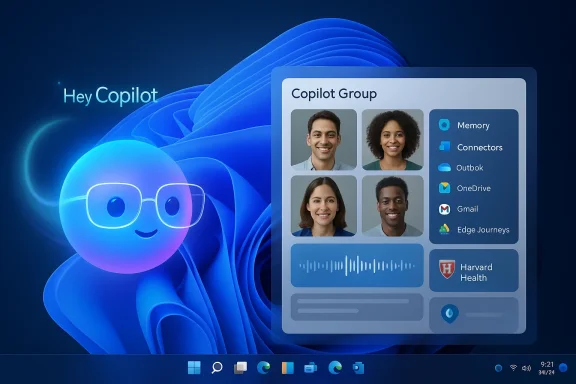Click the Hey Copilot text
Image resolution: width=576 pixels, height=384 pixels.
pyautogui.click(x=111, y=96)
